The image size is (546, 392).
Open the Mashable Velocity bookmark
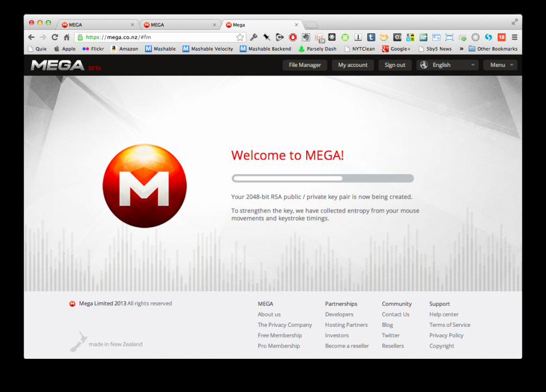click(x=208, y=49)
